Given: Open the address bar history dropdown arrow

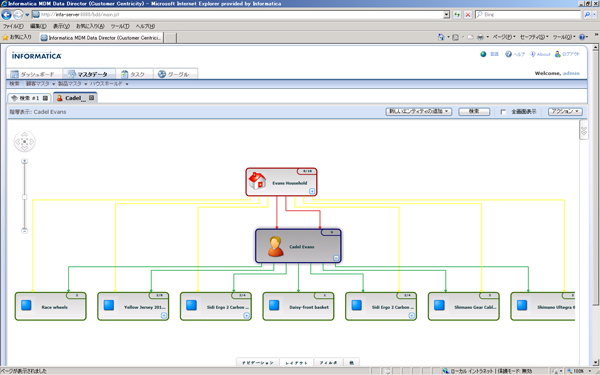Looking at the screenshot, I should click(446, 15).
